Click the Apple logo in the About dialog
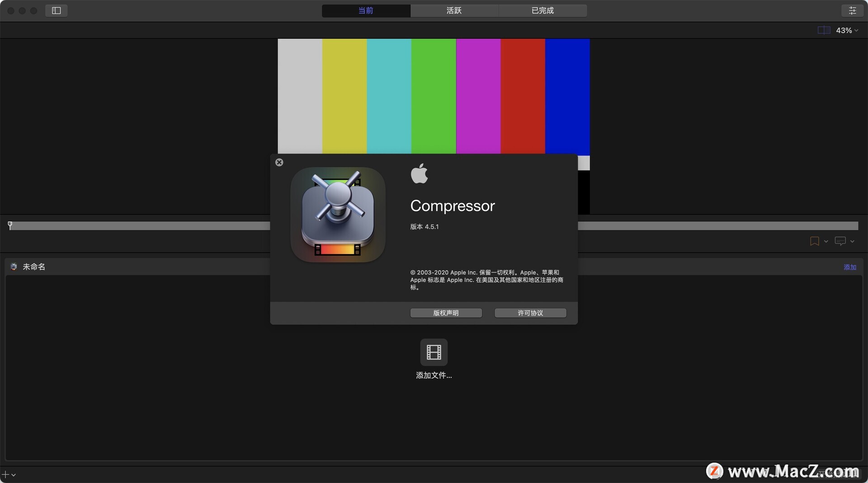Screen dimensions: 868x483 click(419, 174)
